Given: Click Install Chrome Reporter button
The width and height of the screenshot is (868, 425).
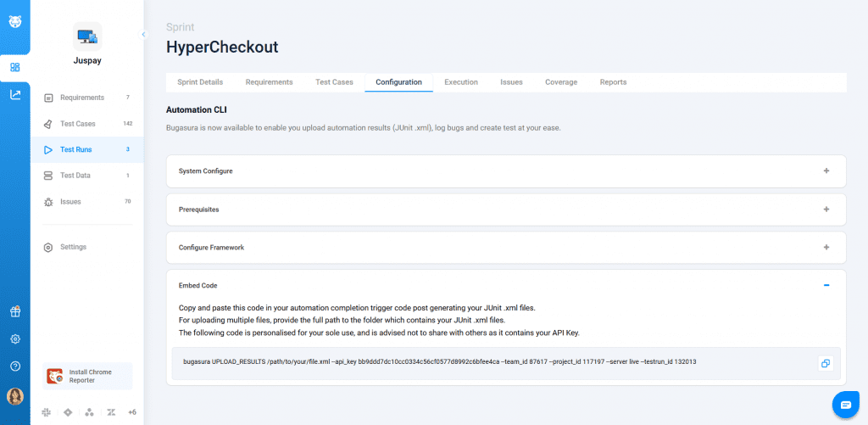Looking at the screenshot, I should tap(87, 377).
